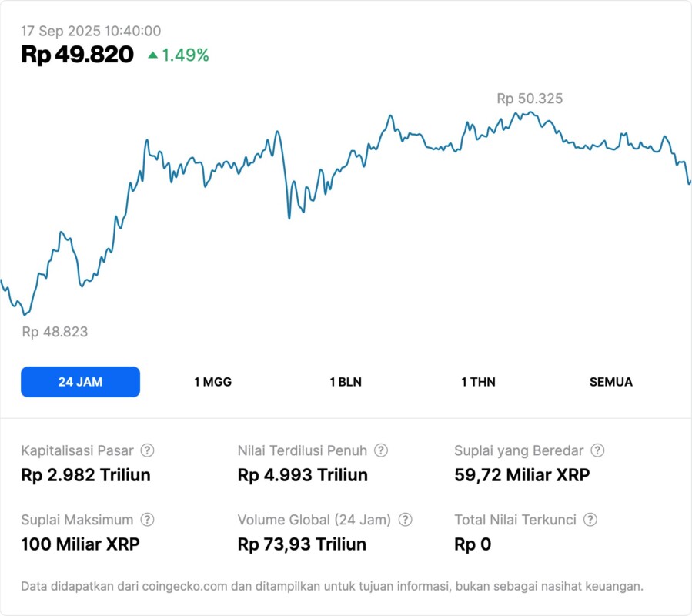Image resolution: width=692 pixels, height=616 pixels.
Task: Click the chart line's peak point
Action: 530,112
